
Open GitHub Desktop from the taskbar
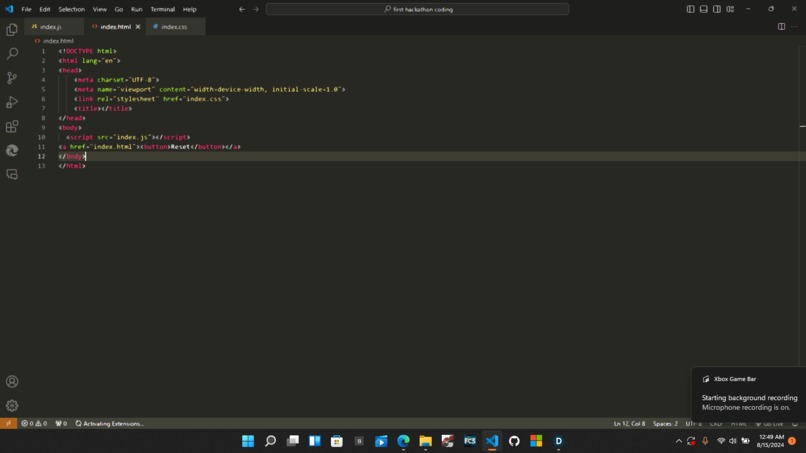click(514, 441)
